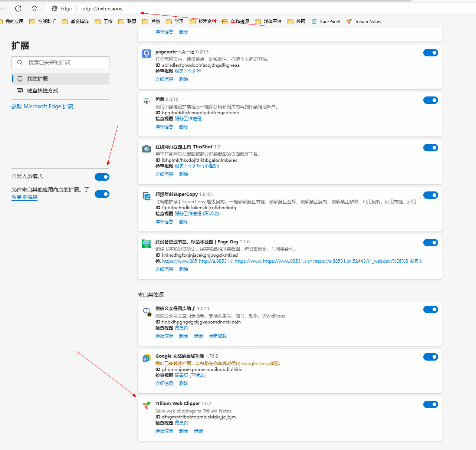Click 错误 for Trilium Web Clipper

tap(198, 431)
